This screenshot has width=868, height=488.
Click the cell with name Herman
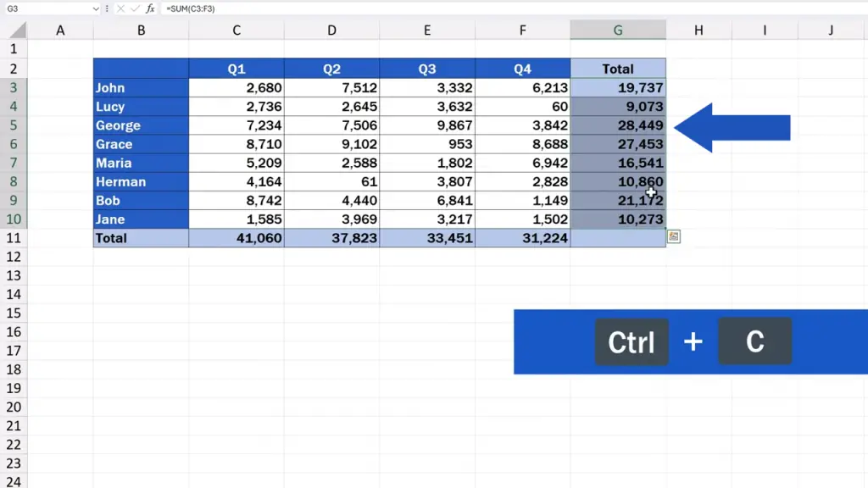(141, 181)
